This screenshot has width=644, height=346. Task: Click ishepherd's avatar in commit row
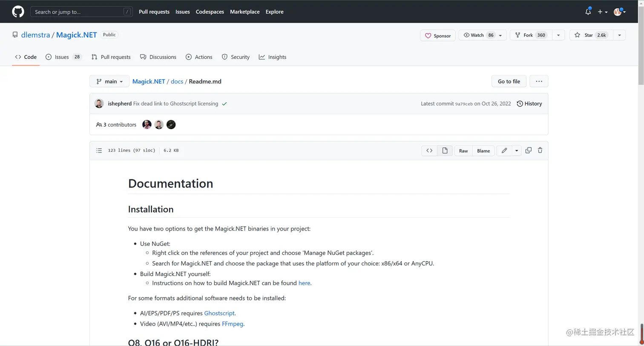99,104
